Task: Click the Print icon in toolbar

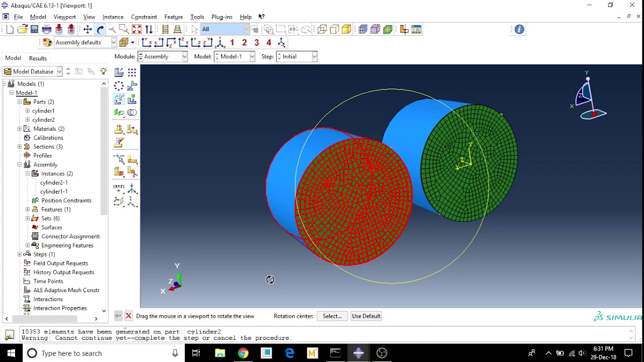Action: [46, 30]
